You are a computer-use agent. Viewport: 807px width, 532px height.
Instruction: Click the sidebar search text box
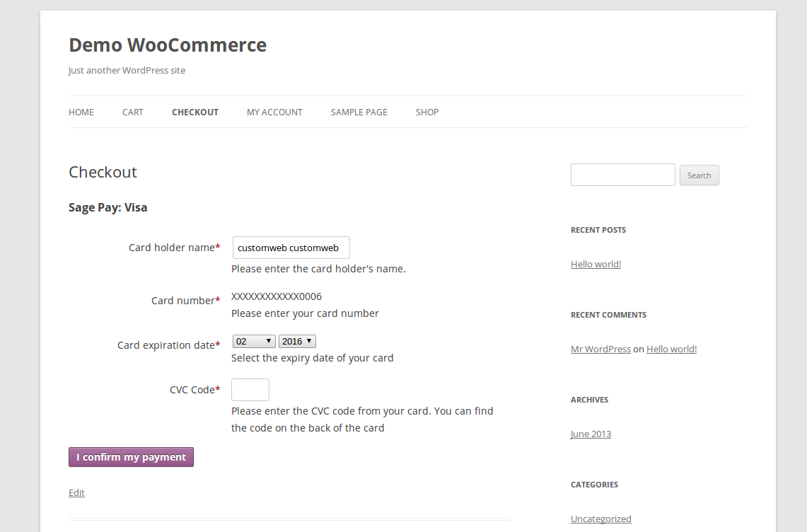pos(622,175)
